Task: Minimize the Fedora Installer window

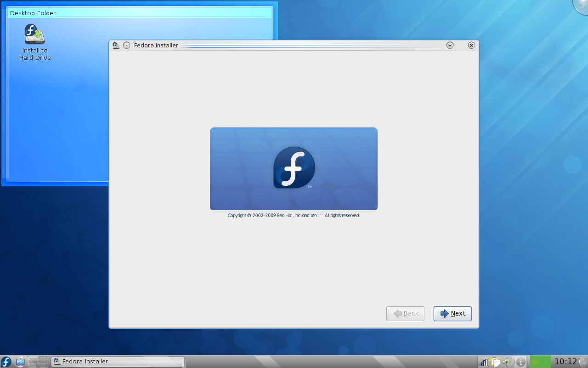Action: point(450,45)
